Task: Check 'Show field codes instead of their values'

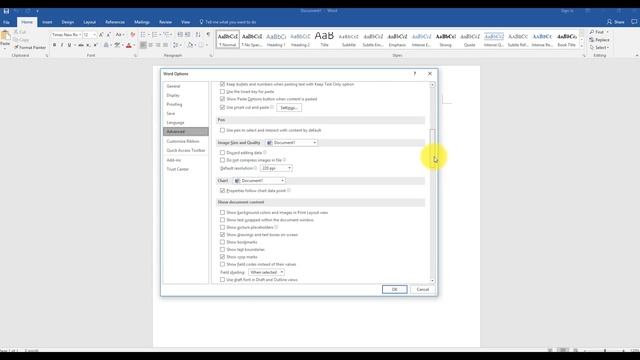Action: pyautogui.click(x=222, y=264)
